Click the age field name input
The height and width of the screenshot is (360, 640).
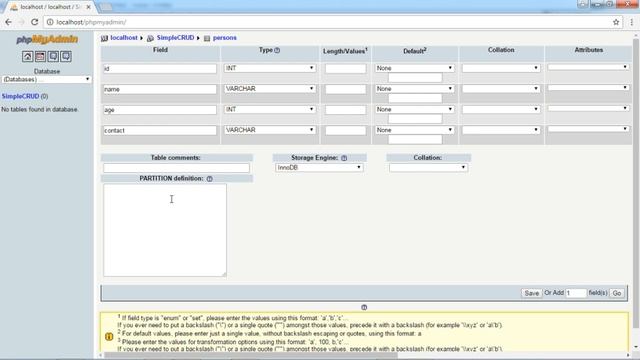pos(160,110)
